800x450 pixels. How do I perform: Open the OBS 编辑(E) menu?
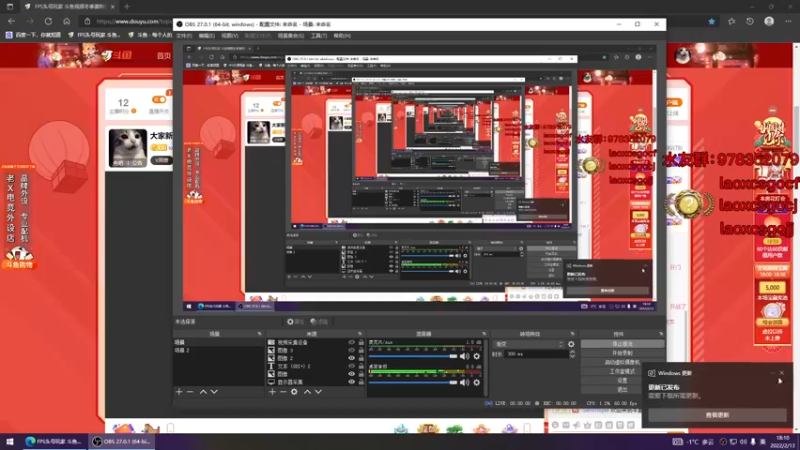pyautogui.click(x=207, y=36)
